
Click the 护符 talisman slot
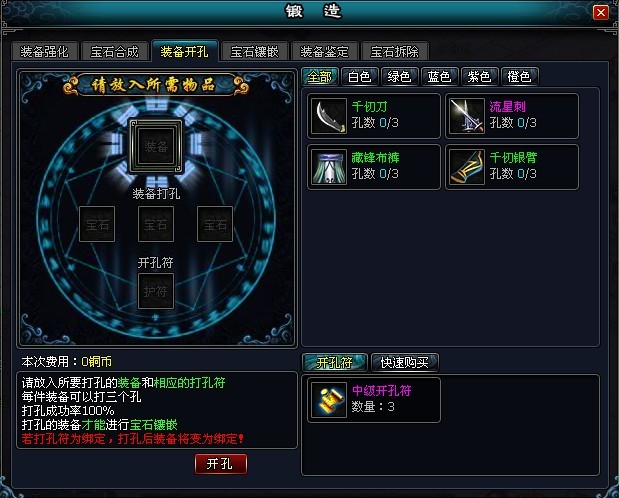156,291
